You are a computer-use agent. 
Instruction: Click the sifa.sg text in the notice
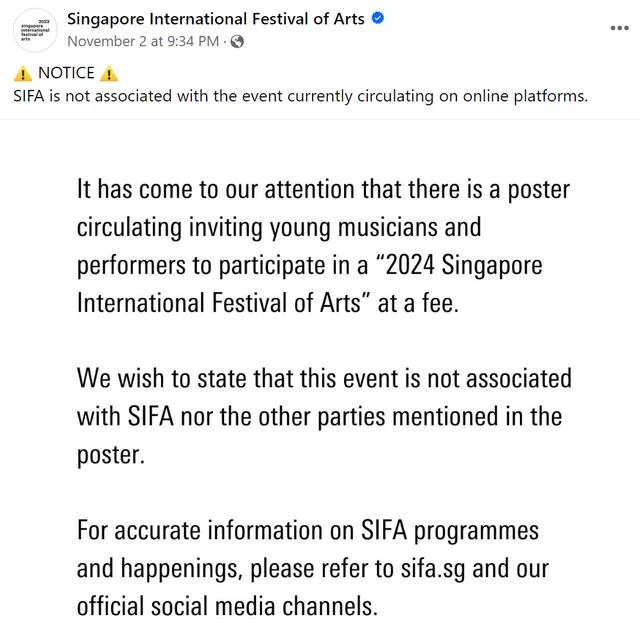433,569
